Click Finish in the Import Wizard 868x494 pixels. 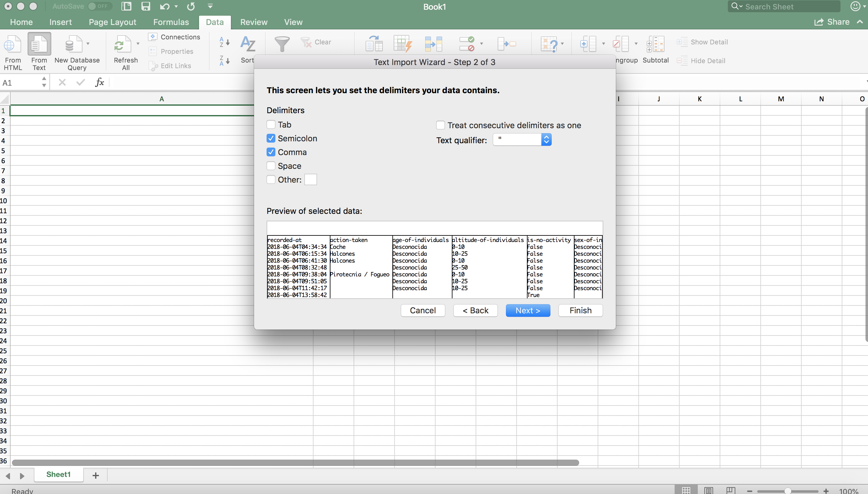pos(580,310)
